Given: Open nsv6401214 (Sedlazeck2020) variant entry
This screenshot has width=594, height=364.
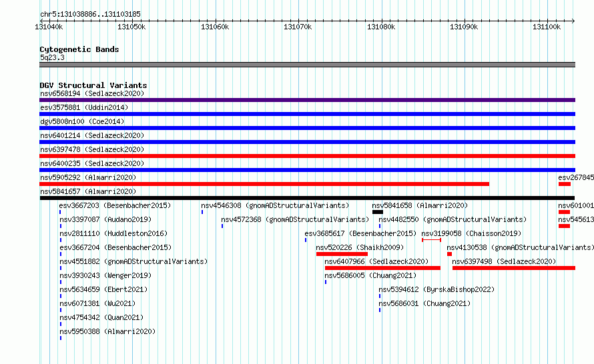Looking at the screenshot, I should tap(92, 135).
